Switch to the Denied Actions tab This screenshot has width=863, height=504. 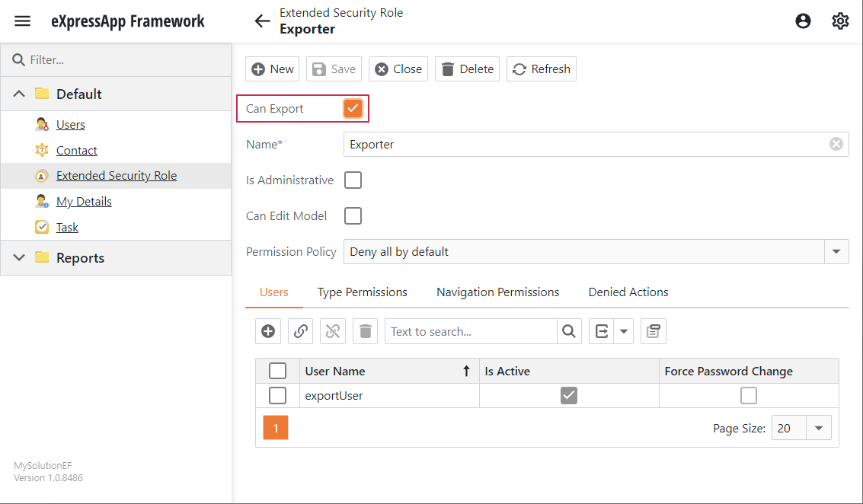coord(628,292)
